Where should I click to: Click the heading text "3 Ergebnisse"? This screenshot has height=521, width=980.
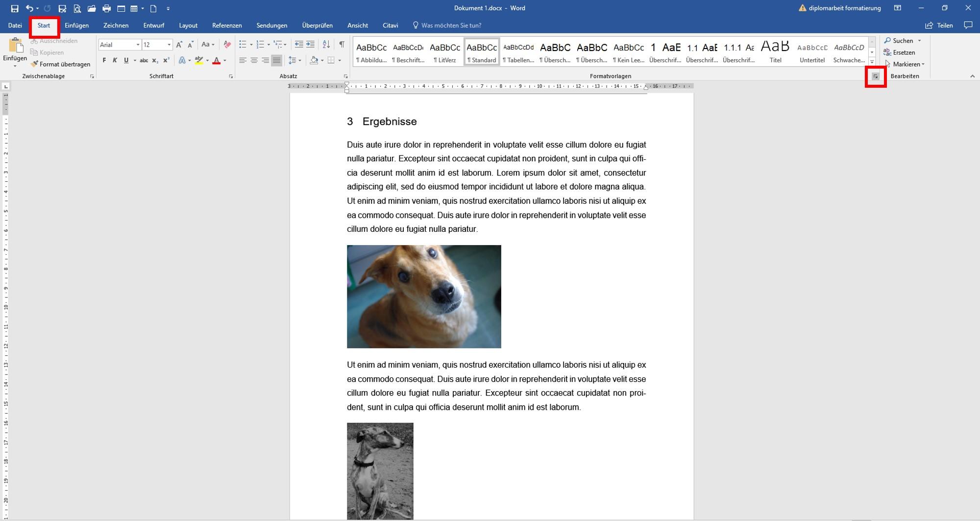point(382,122)
